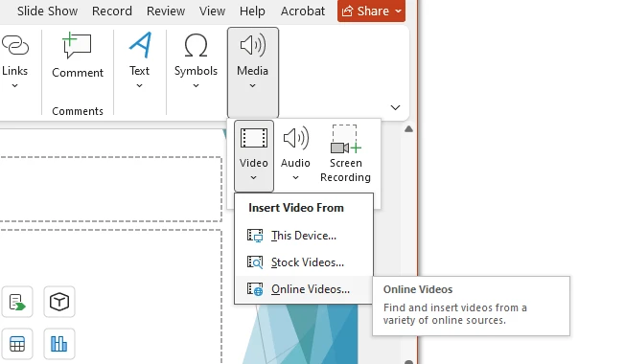This screenshot has width=625, height=364.
Task: Open the Symbols dropdown
Action: (x=196, y=61)
